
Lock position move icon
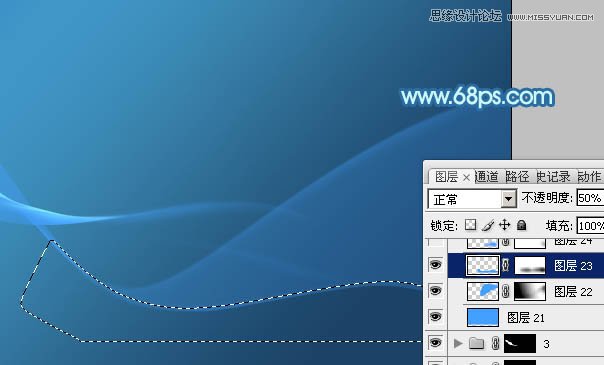[504, 225]
